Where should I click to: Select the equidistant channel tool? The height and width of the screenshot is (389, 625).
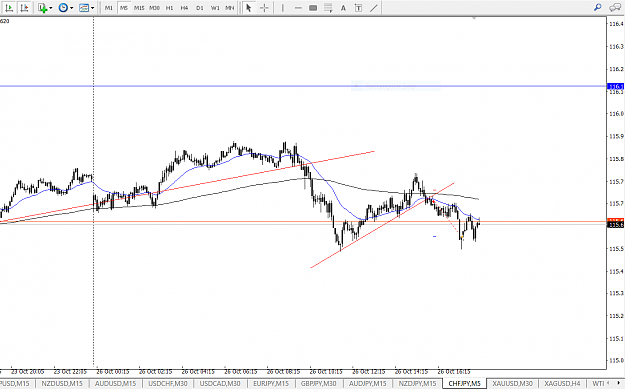(328, 8)
